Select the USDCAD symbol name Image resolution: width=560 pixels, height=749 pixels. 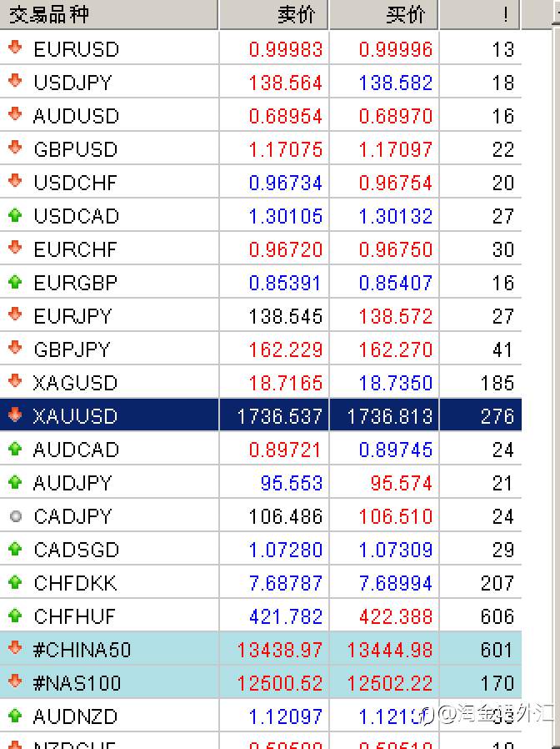tap(77, 216)
